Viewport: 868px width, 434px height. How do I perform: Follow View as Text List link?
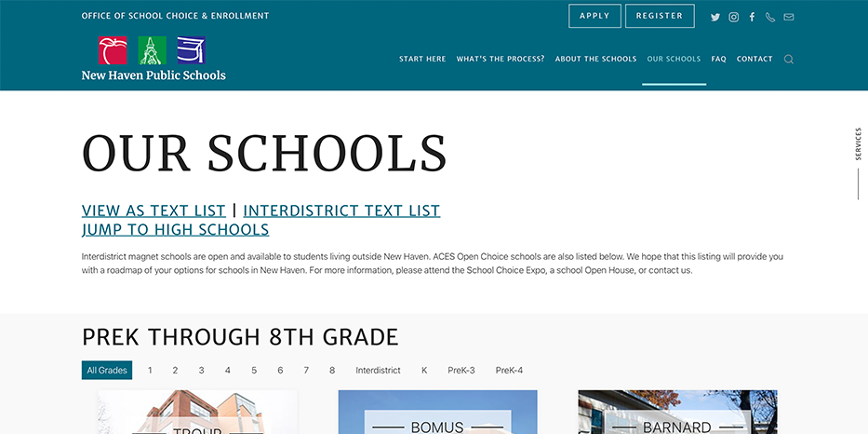coord(154,210)
